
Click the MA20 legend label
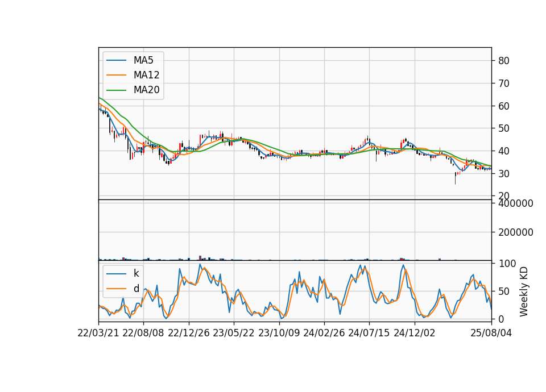coord(146,90)
